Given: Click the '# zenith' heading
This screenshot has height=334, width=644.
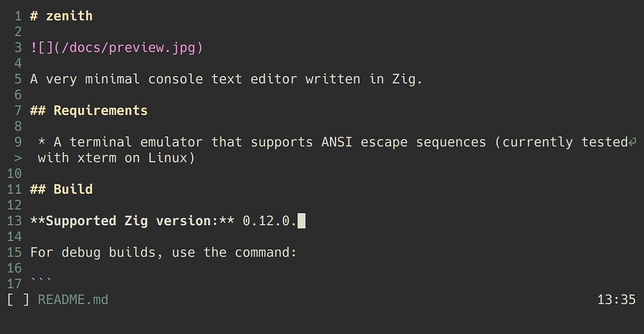Looking at the screenshot, I should point(61,16).
